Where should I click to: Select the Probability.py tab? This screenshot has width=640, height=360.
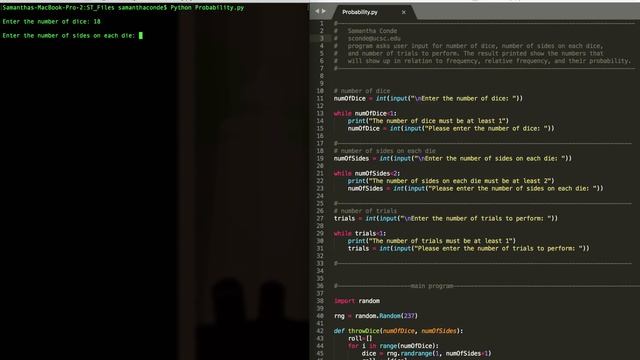[360, 12]
